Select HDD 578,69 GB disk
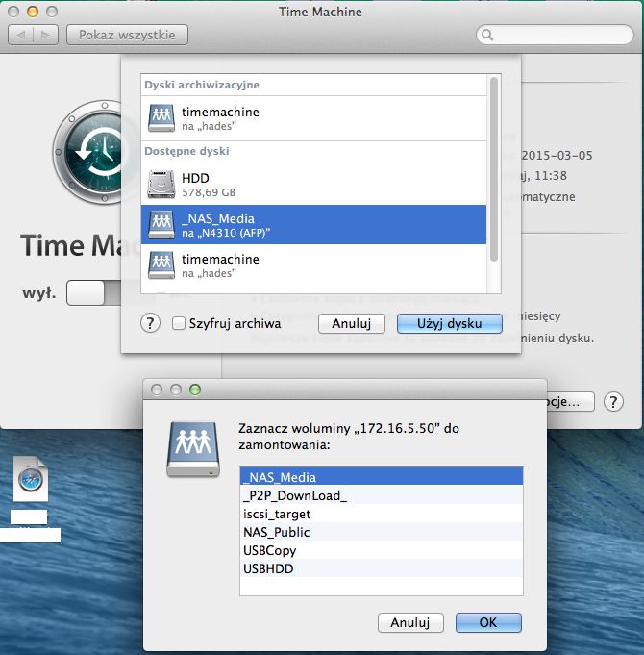The image size is (644, 655). (x=314, y=185)
